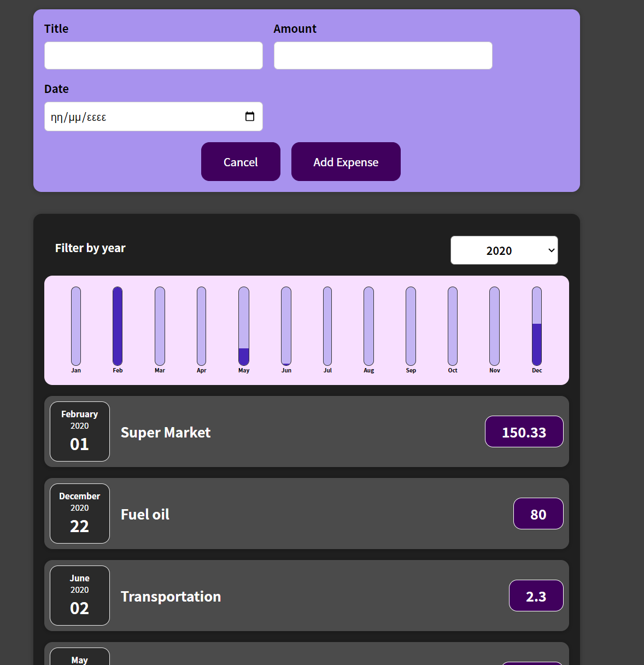Screen dimensions: 644x665
Task: Click the Add Expense button
Action: click(346, 162)
